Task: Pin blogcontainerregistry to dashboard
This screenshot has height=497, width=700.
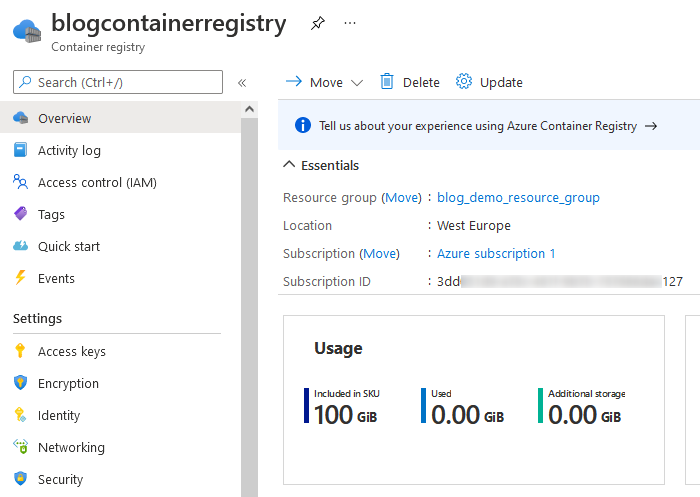Action: (x=317, y=23)
